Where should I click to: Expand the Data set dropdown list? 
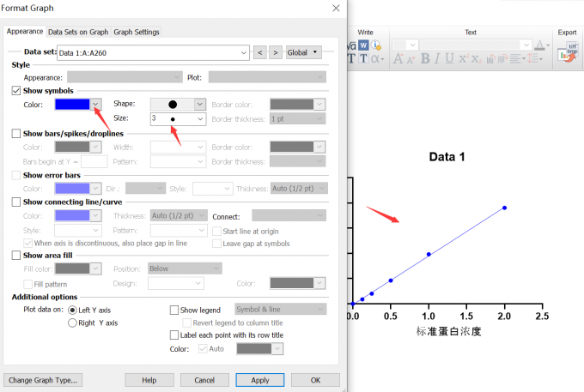pos(243,52)
